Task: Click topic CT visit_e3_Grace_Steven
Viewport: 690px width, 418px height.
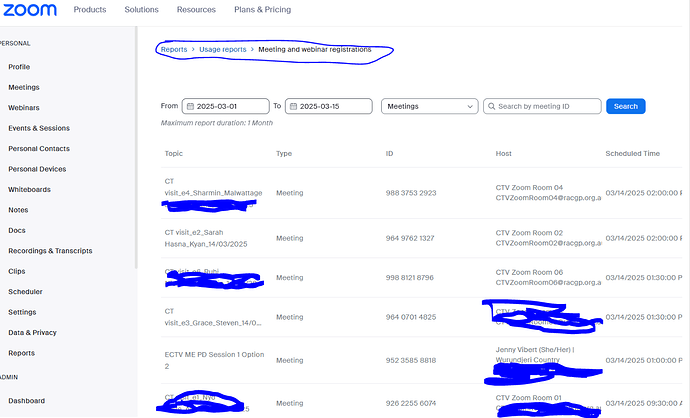Action: point(213,317)
